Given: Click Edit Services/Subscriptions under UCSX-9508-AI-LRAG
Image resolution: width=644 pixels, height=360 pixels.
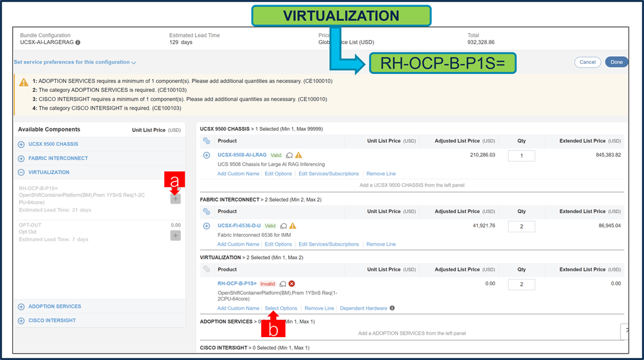Looking at the screenshot, I should (x=328, y=174).
